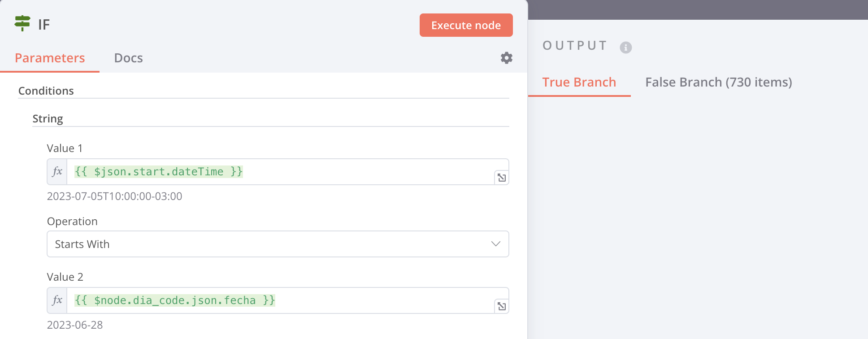Expand the Value 1 expression editor

click(x=502, y=178)
